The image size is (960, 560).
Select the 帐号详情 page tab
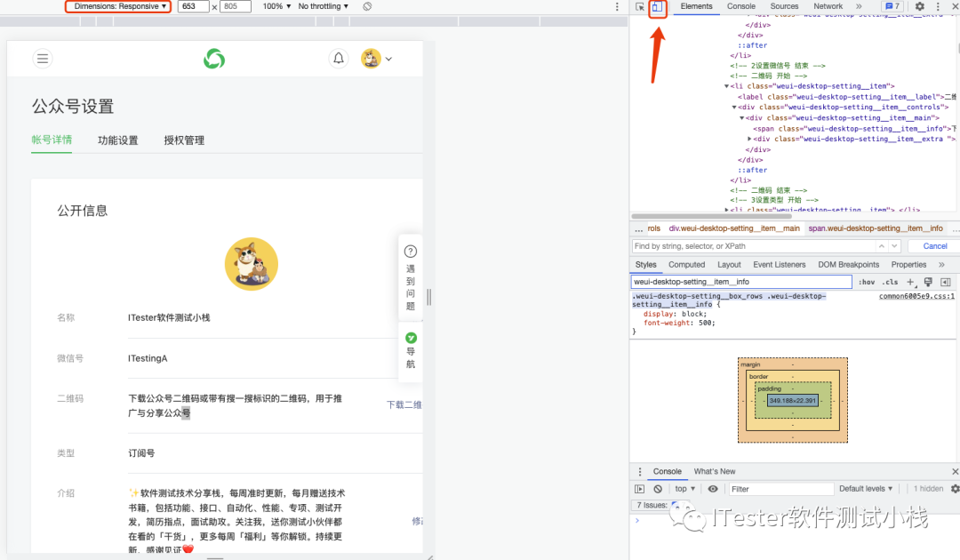point(52,140)
